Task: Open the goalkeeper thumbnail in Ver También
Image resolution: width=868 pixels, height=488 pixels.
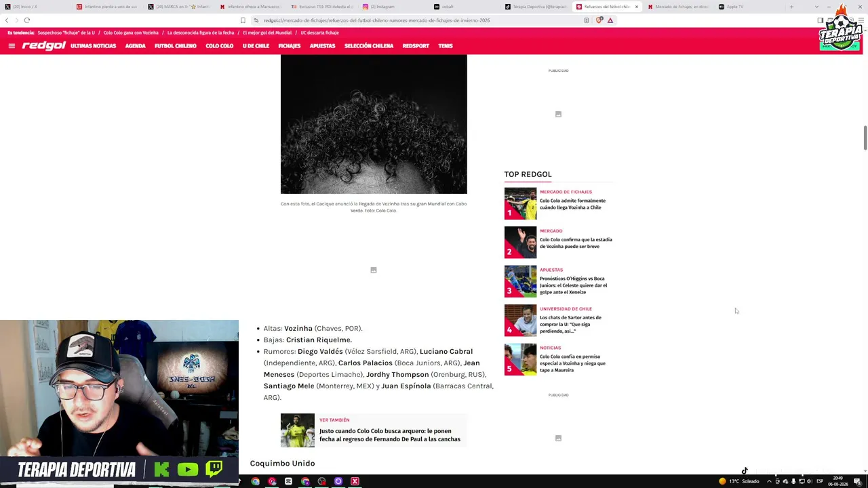Action: pos(298,430)
